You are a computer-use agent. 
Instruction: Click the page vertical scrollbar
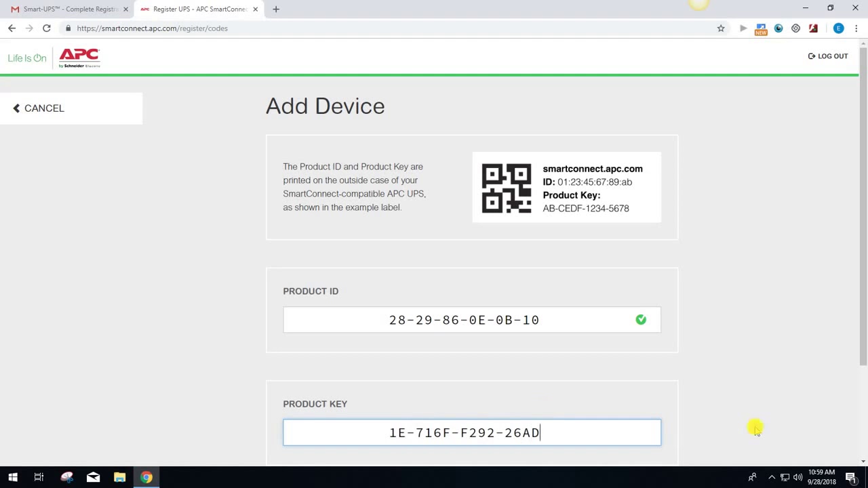pyautogui.click(x=863, y=207)
